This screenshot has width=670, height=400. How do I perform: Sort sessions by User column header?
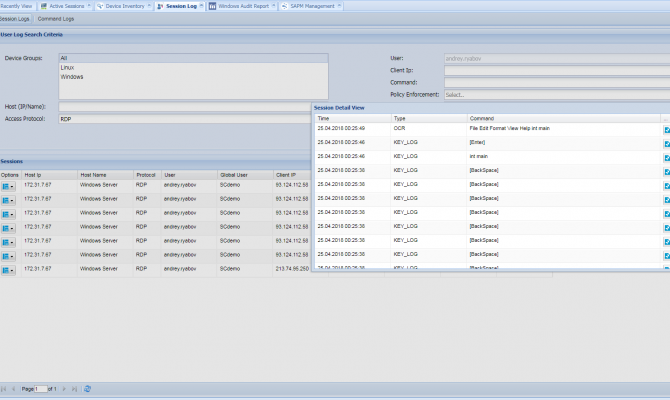coord(189,175)
